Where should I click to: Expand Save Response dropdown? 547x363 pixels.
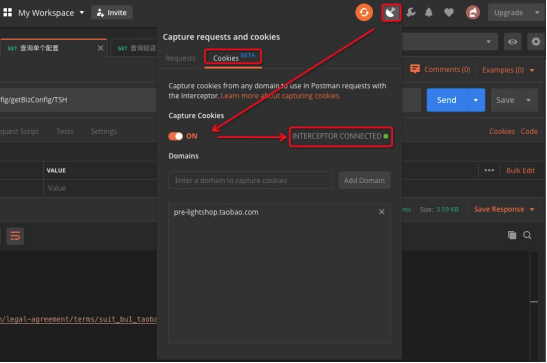tap(532, 209)
